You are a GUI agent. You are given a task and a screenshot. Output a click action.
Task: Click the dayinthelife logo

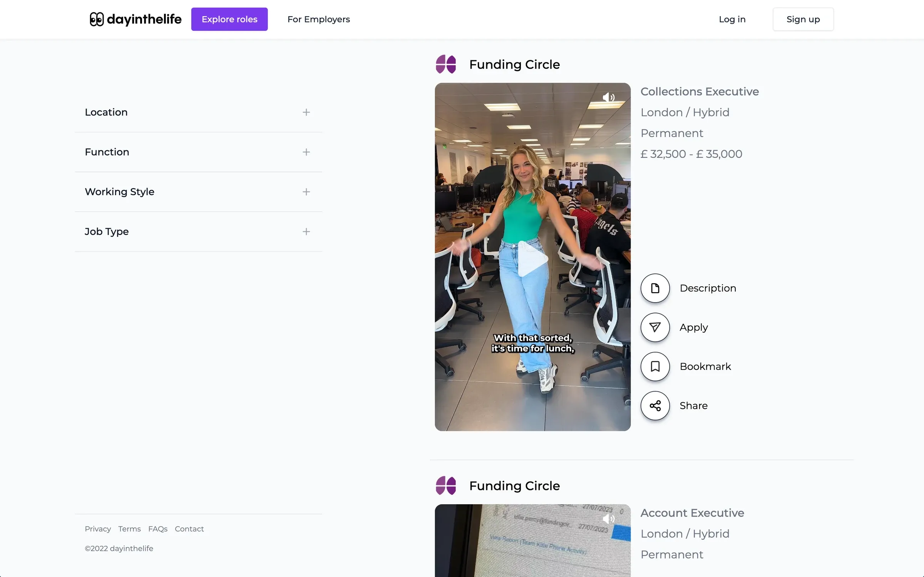[135, 19]
